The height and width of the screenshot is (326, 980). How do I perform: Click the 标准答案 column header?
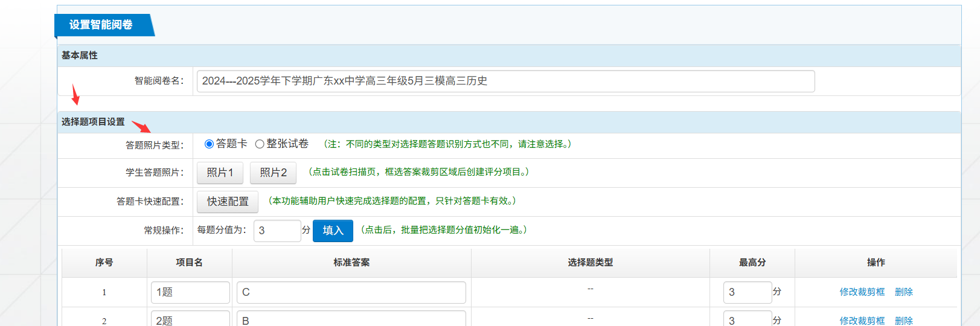(351, 263)
